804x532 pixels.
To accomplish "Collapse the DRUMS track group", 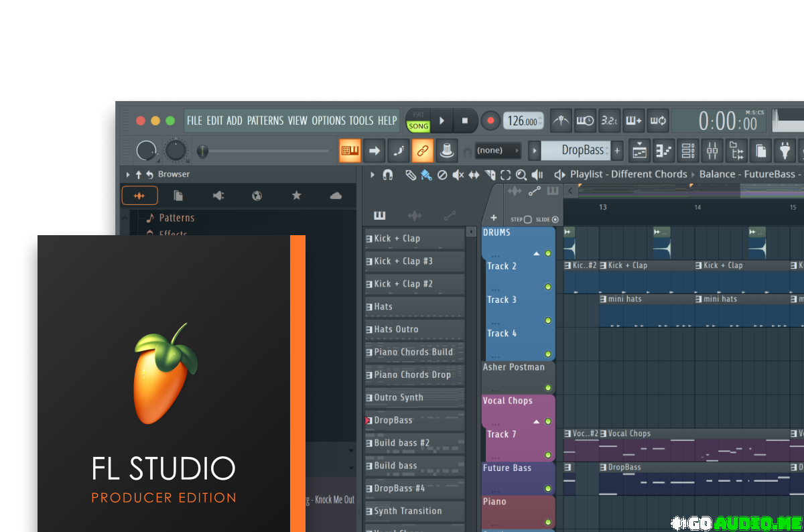I will pos(536,254).
